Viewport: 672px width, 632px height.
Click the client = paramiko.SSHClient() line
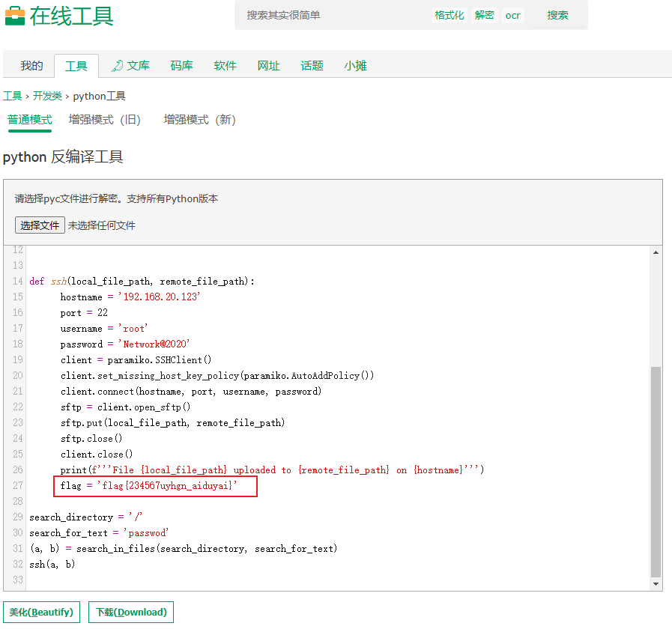(136, 360)
